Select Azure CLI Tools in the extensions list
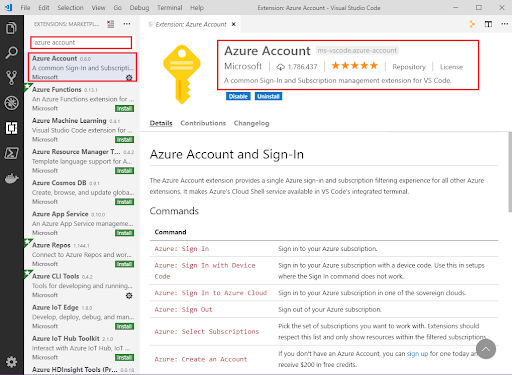The width and height of the screenshot is (512, 375). [x=82, y=285]
